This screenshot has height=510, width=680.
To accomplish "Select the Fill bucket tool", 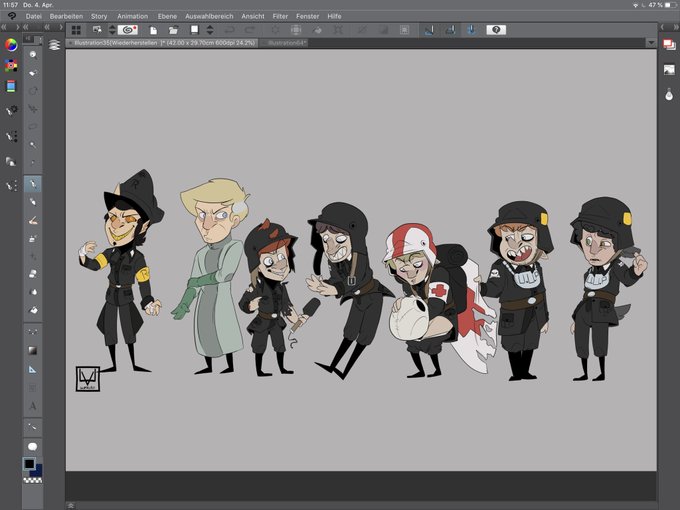I will point(33,310).
